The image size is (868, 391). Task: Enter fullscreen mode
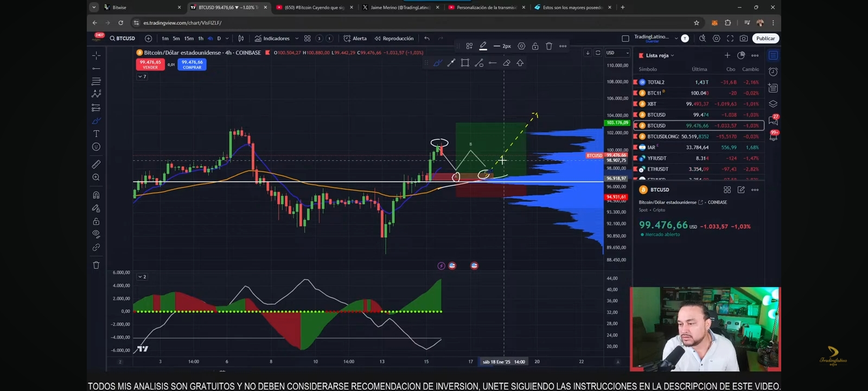[x=730, y=39]
